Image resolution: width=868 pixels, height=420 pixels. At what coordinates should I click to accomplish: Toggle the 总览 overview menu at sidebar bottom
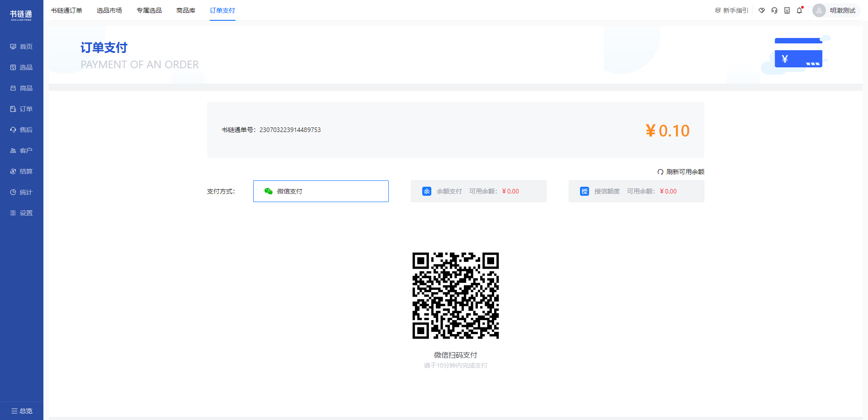(22, 411)
